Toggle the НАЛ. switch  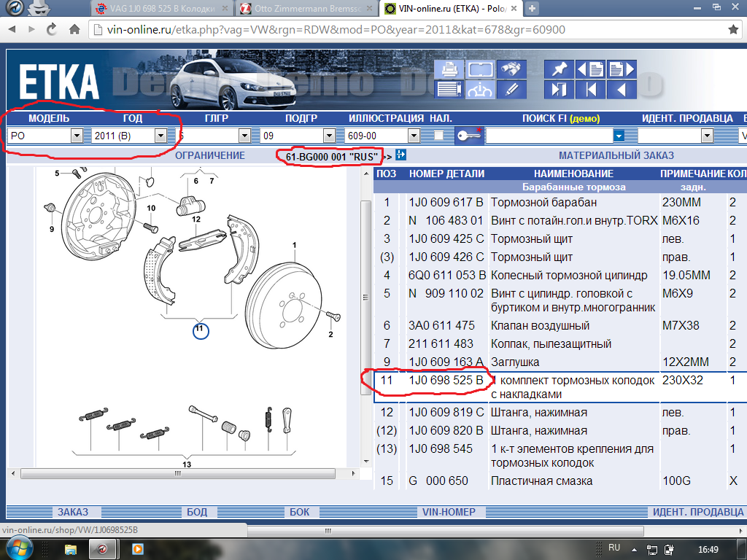pyautogui.click(x=438, y=136)
